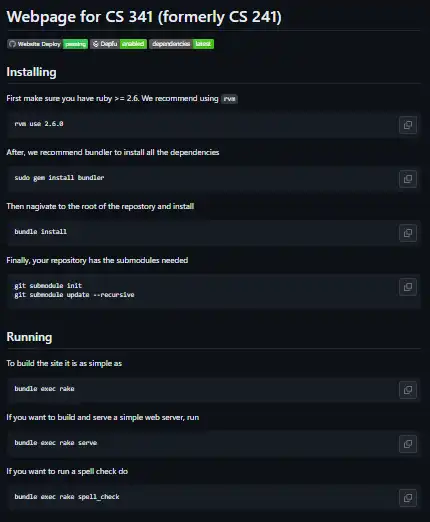The height and width of the screenshot is (522, 430).
Task: Click the 'sudo gem install bundler' code text
Action: (x=59, y=178)
